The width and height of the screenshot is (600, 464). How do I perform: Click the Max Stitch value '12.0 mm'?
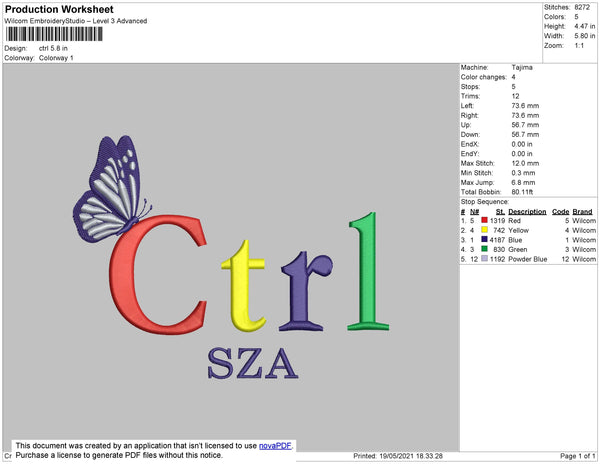(525, 163)
